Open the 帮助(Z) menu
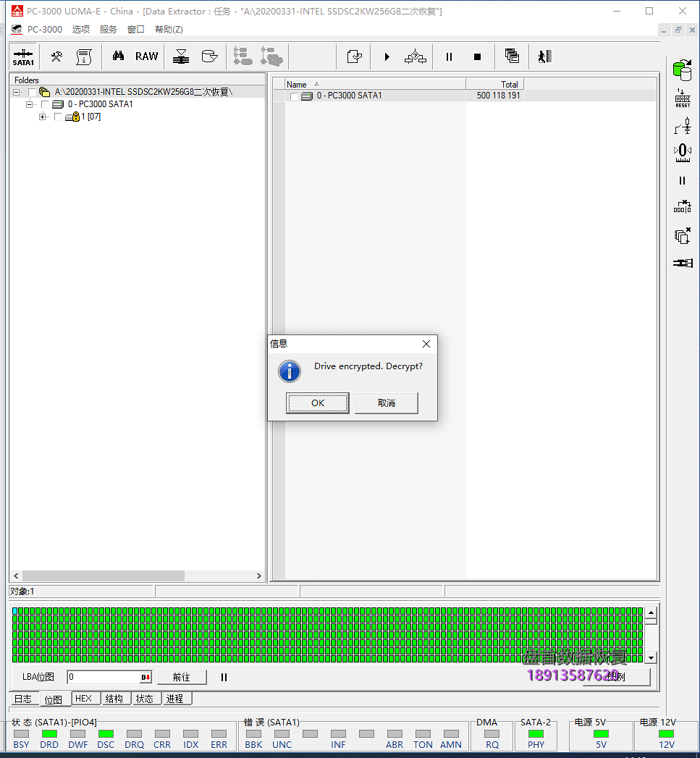700x758 pixels. tap(169, 30)
